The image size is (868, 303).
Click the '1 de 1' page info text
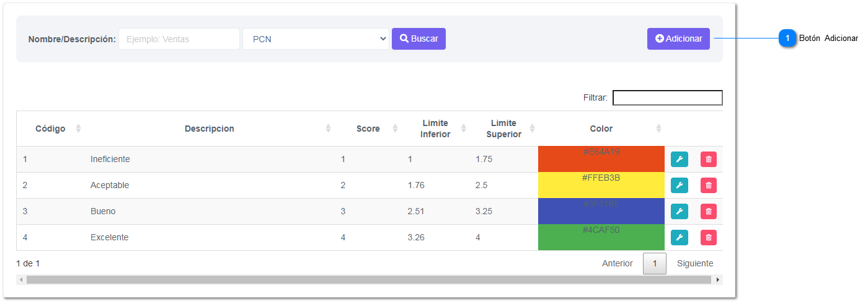pos(28,264)
